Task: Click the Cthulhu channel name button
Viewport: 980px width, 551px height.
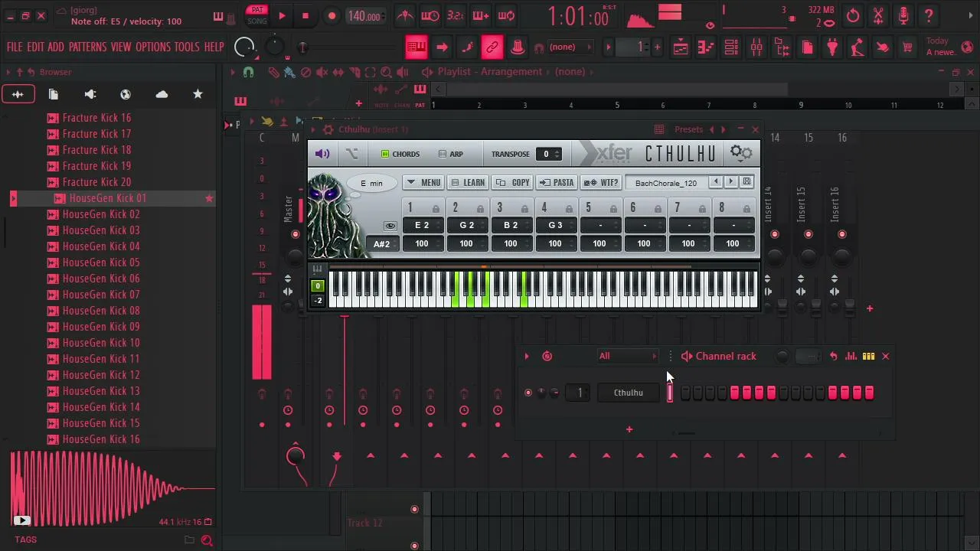Action: [628, 393]
